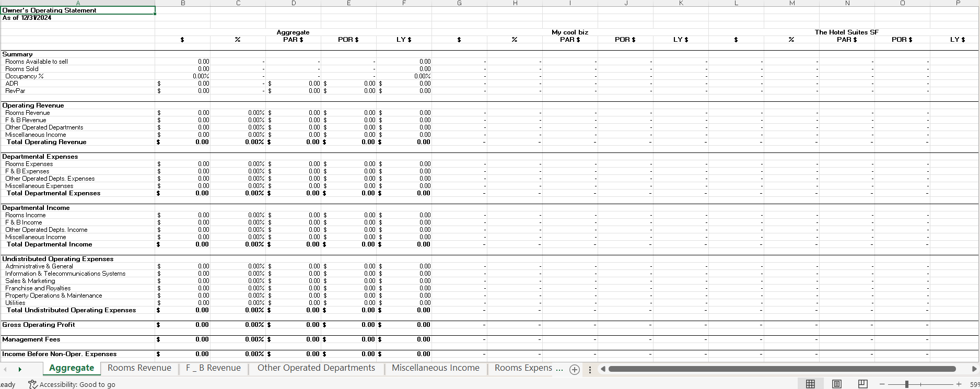Select the Total Departmental Expenses label
This screenshot has width=980, height=389.
point(53,193)
